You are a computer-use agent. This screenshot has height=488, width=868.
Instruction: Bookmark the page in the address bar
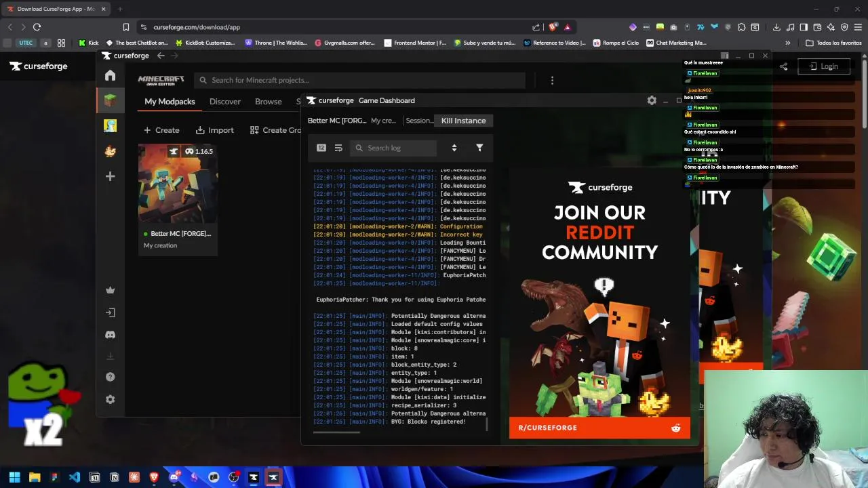(x=126, y=27)
